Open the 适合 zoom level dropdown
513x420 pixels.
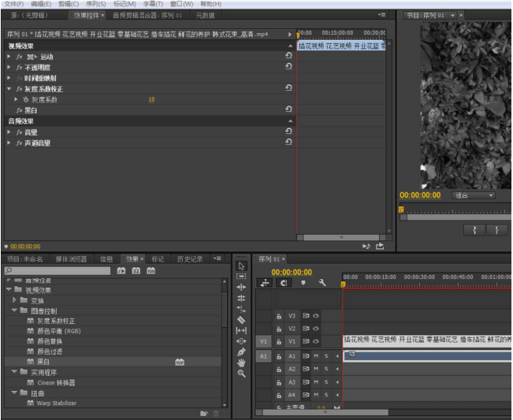tap(473, 195)
